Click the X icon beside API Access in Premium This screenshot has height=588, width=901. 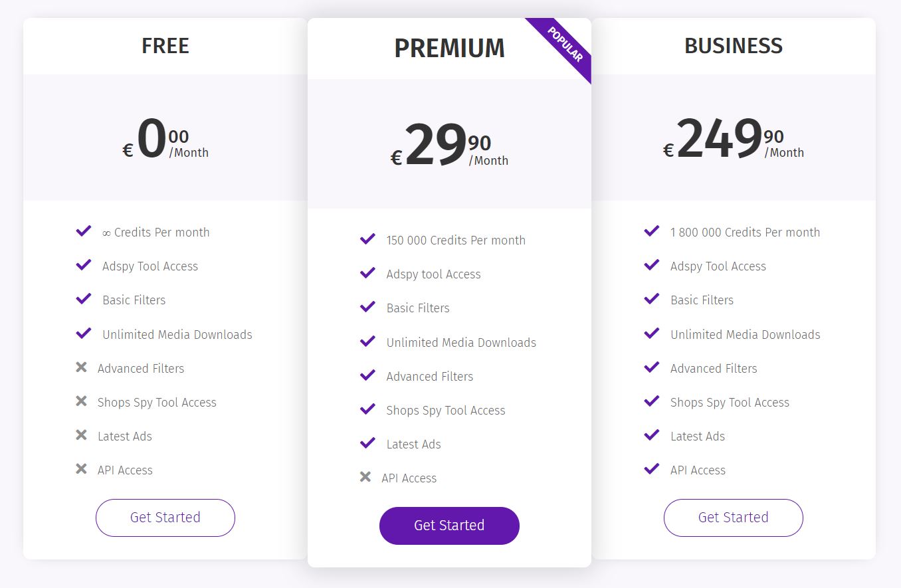(x=366, y=476)
